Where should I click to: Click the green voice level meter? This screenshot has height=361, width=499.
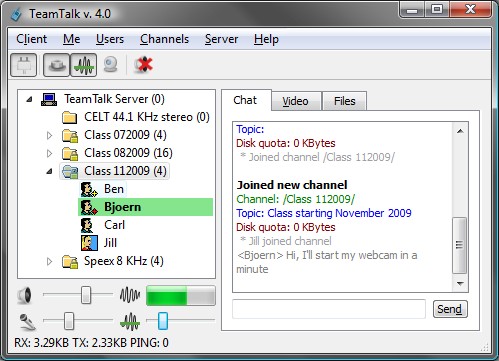click(x=181, y=295)
